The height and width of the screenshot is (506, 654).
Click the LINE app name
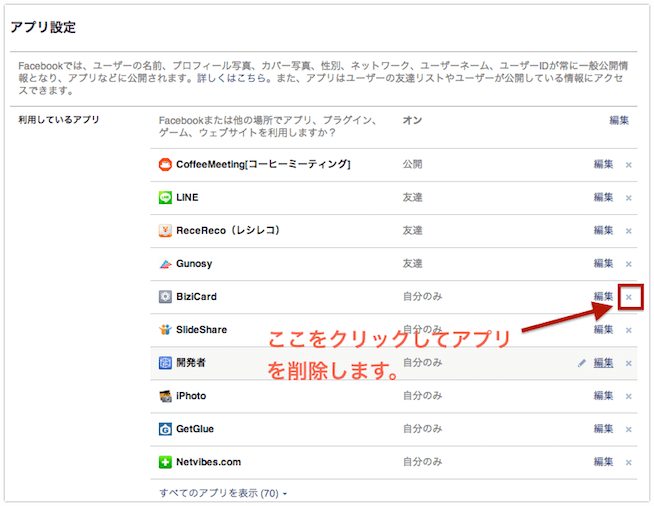[x=187, y=197]
